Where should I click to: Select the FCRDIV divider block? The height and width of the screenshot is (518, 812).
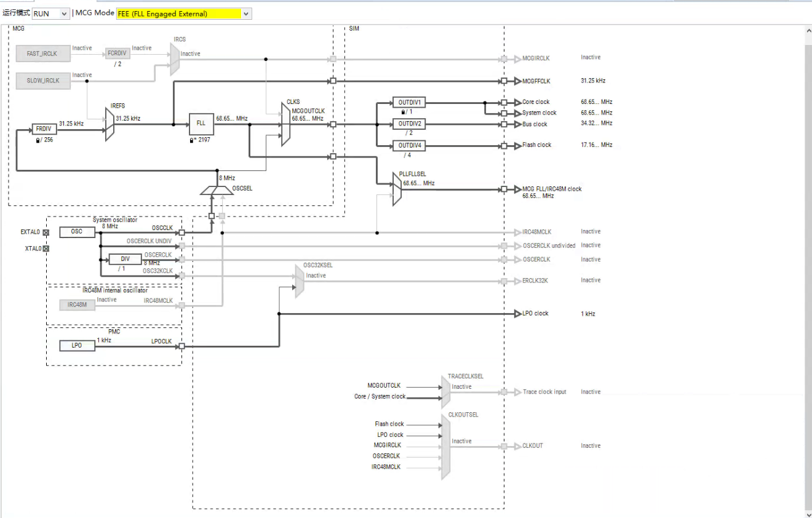117,54
